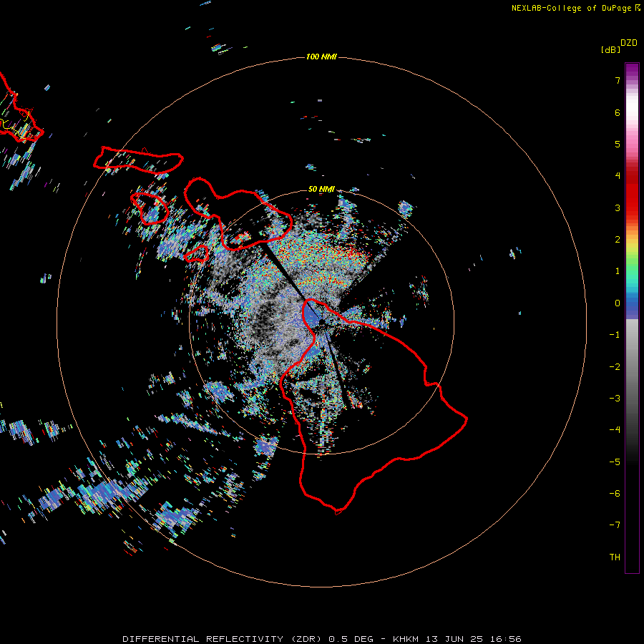Click the TH threshold label on scale
This screenshot has width=644, height=644.
coord(615,557)
